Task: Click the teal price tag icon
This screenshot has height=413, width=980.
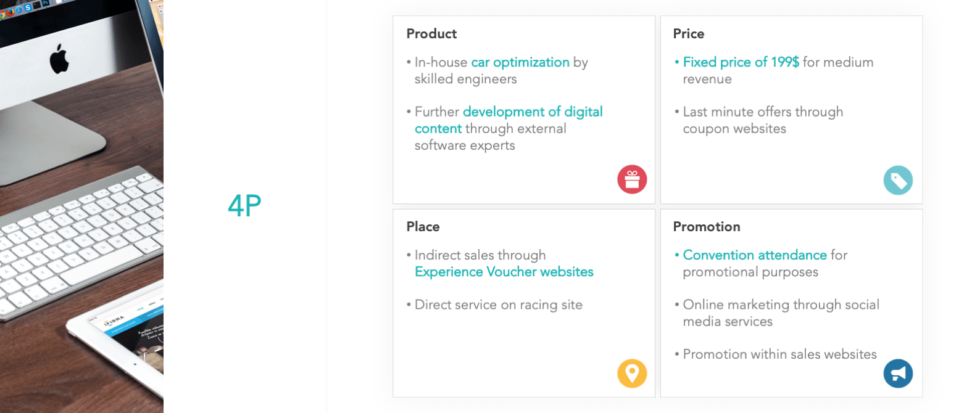Action: (898, 180)
